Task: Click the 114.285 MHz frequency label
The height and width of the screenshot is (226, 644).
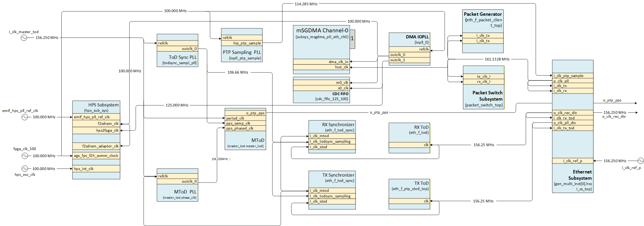Action: click(306, 4)
